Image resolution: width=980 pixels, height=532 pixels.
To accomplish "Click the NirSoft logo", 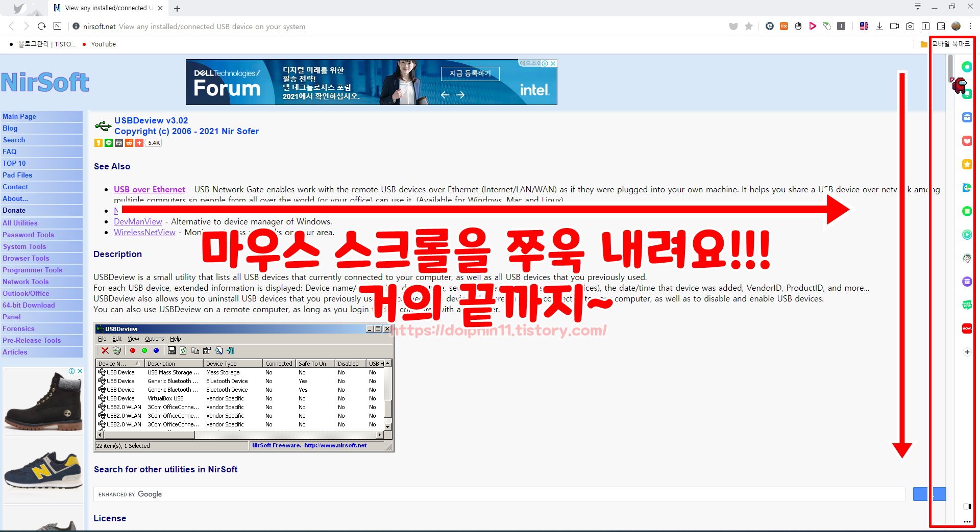I will click(45, 82).
